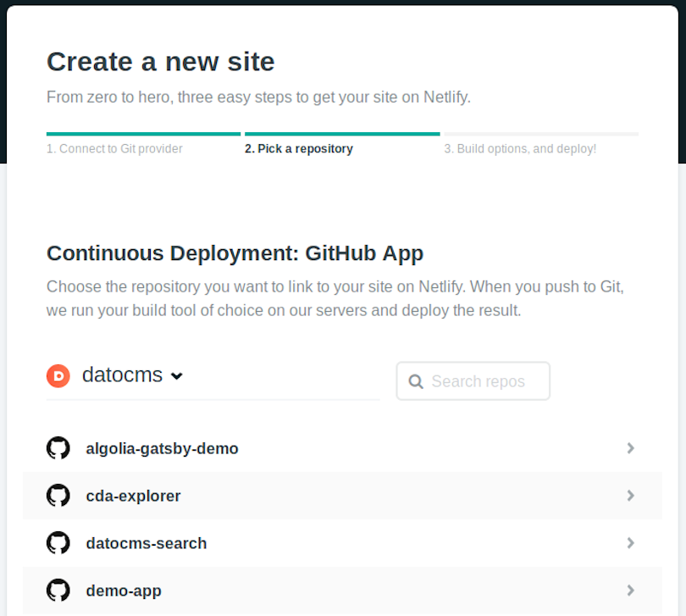This screenshot has height=616, width=686.
Task: Click the GitHub icon beside datocms-search
Action: click(x=58, y=543)
